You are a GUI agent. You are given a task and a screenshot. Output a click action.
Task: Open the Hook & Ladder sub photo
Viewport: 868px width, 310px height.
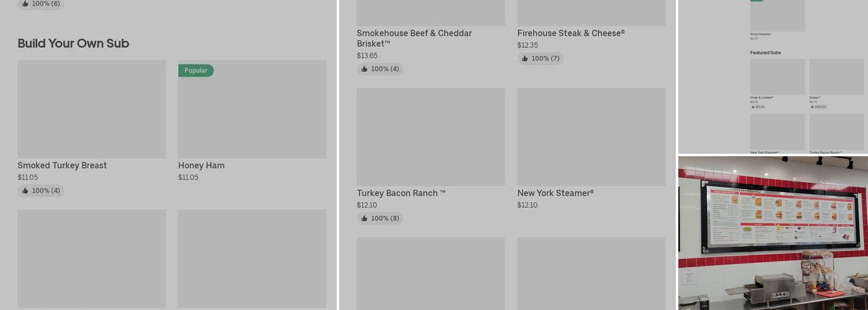[777, 77]
